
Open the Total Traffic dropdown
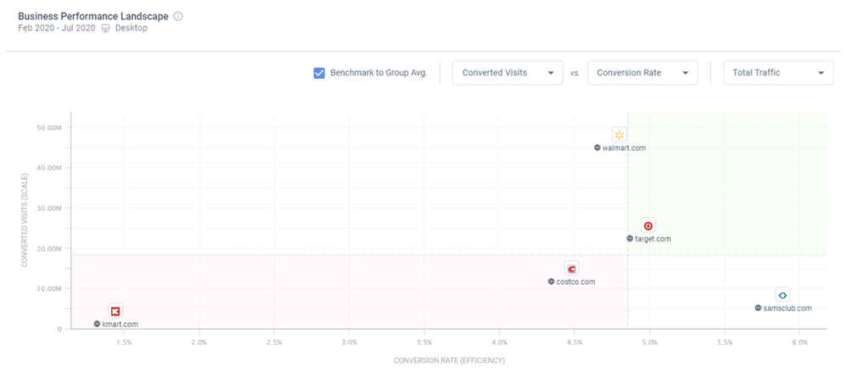777,73
